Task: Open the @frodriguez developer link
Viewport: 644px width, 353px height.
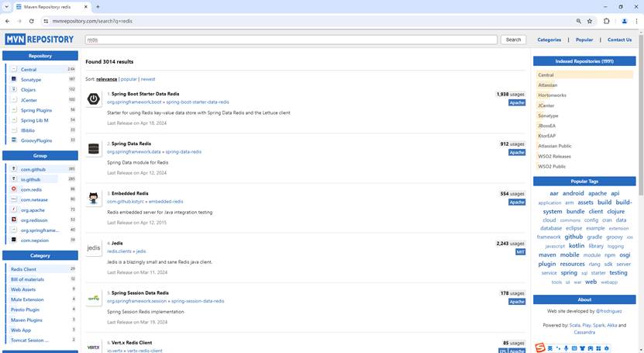Action: [608, 311]
